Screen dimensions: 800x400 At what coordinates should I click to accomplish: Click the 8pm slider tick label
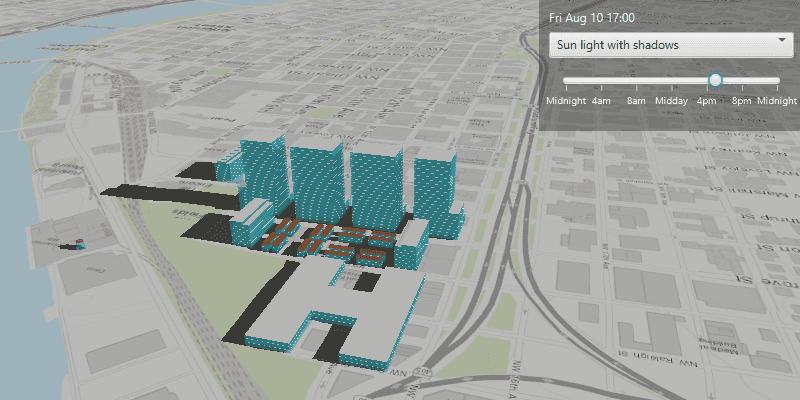(742, 101)
